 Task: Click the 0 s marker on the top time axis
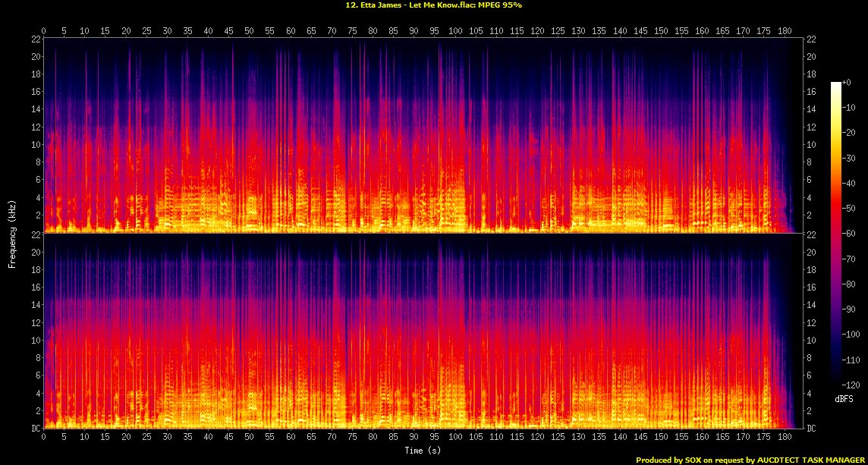click(x=44, y=31)
